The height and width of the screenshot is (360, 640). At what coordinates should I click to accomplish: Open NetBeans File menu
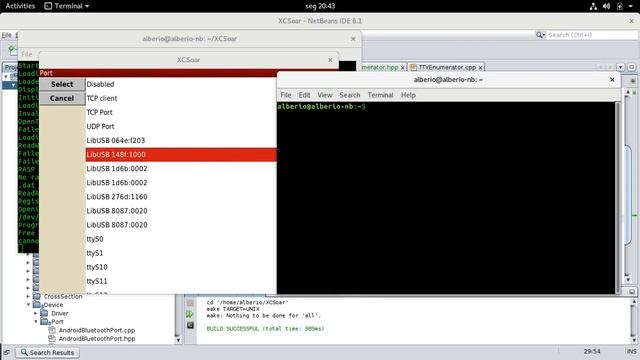pos(7,36)
